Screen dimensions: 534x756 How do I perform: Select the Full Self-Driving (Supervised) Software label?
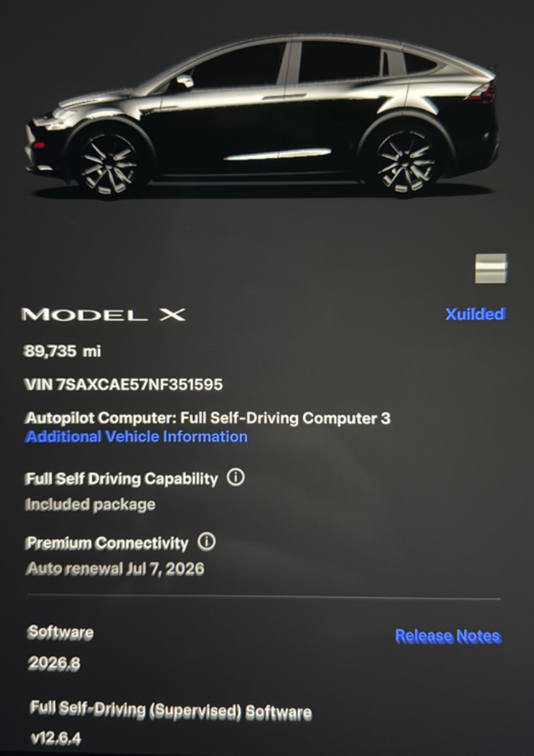[x=170, y=710]
